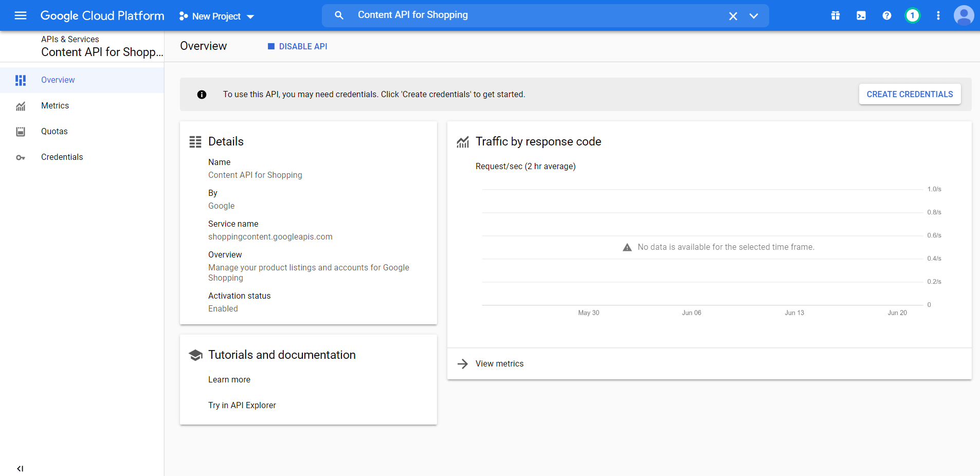Click CREATE CREDENTIALS button
The width and height of the screenshot is (980, 476).
910,94
